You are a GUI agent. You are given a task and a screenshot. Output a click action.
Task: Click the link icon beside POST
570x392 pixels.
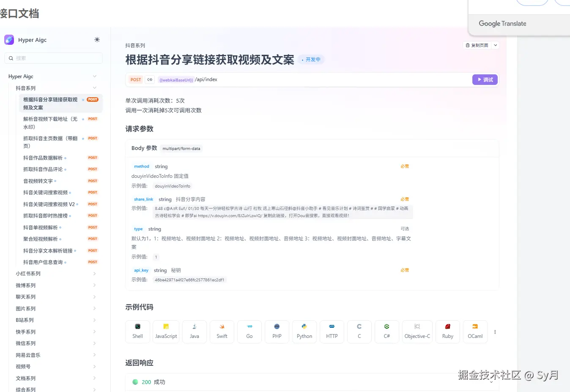point(150,79)
